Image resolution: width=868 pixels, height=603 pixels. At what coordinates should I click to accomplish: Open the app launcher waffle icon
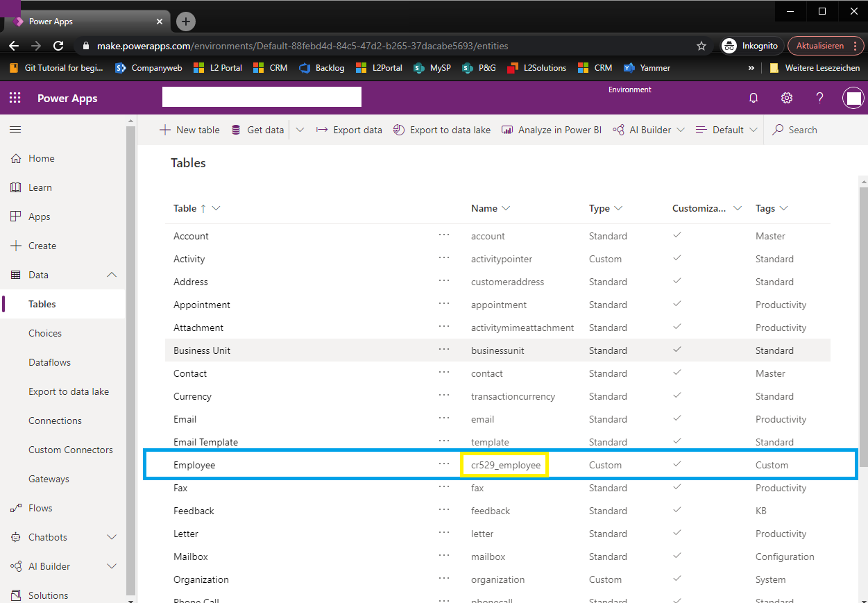(15, 98)
